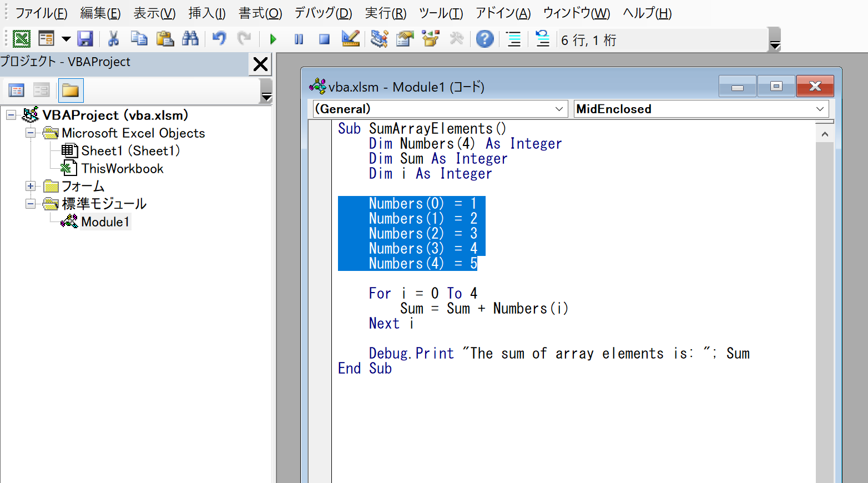Expand the フォーム folder
Viewport: 868px width, 483px height.
click(x=31, y=187)
